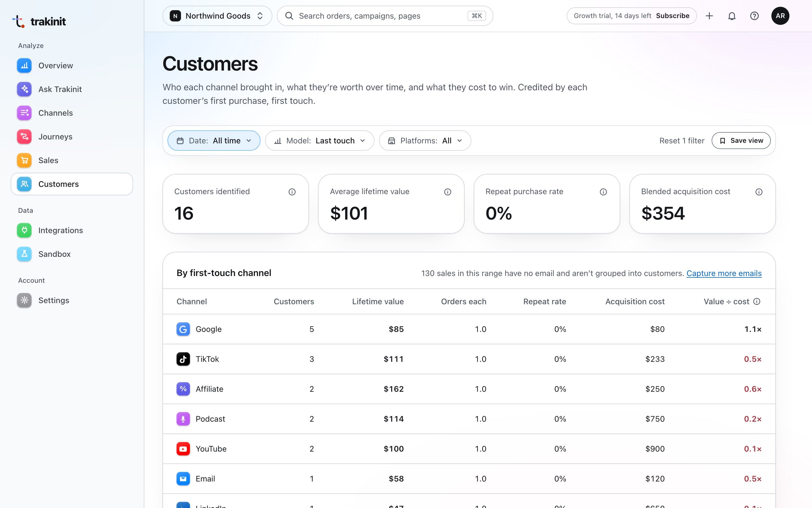The width and height of the screenshot is (812, 508).
Task: Open Sandbox in sidebar
Action: [x=72, y=254]
